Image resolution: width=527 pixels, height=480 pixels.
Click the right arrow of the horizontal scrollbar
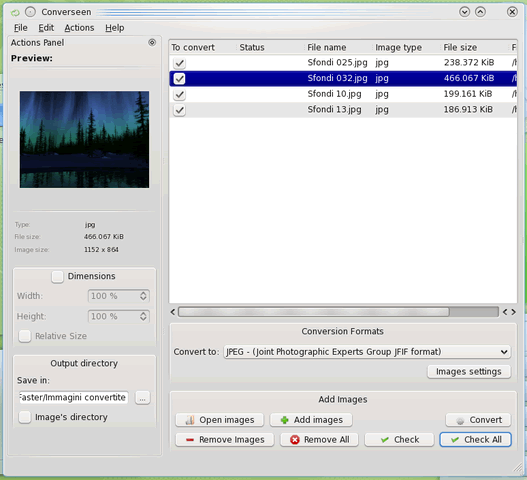click(x=514, y=312)
